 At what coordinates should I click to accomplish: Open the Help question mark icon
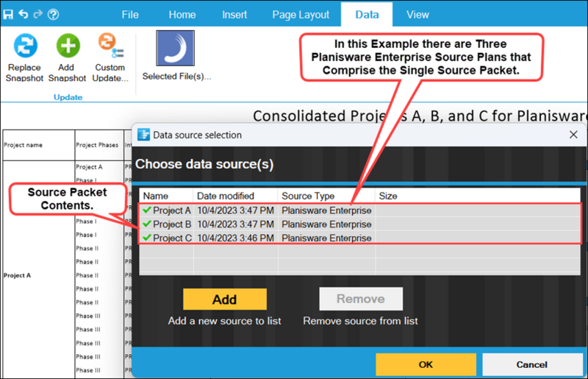53,14
